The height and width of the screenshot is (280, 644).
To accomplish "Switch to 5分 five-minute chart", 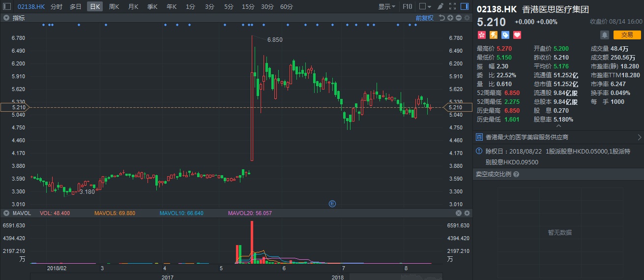I will point(229,7).
